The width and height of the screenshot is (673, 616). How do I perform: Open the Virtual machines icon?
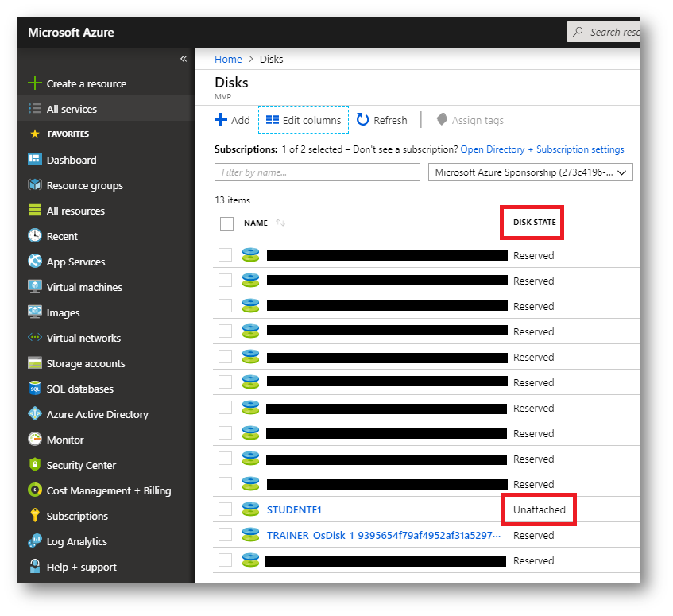34,287
